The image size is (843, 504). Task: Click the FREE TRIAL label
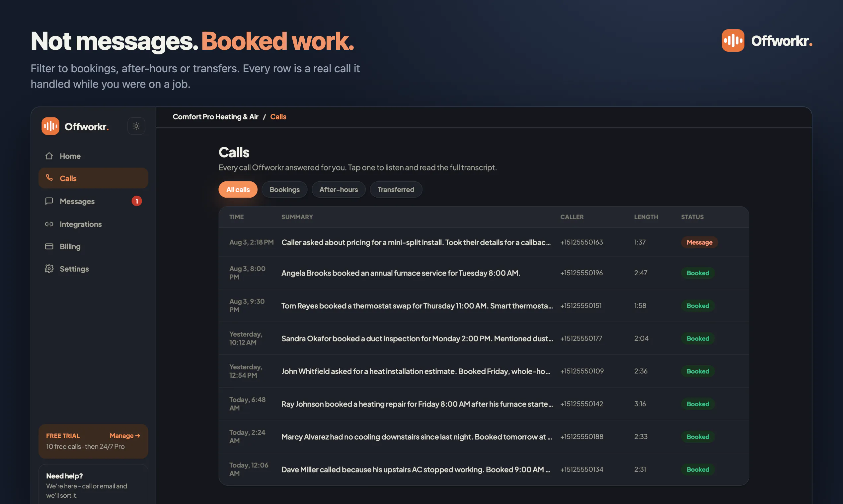tap(63, 436)
